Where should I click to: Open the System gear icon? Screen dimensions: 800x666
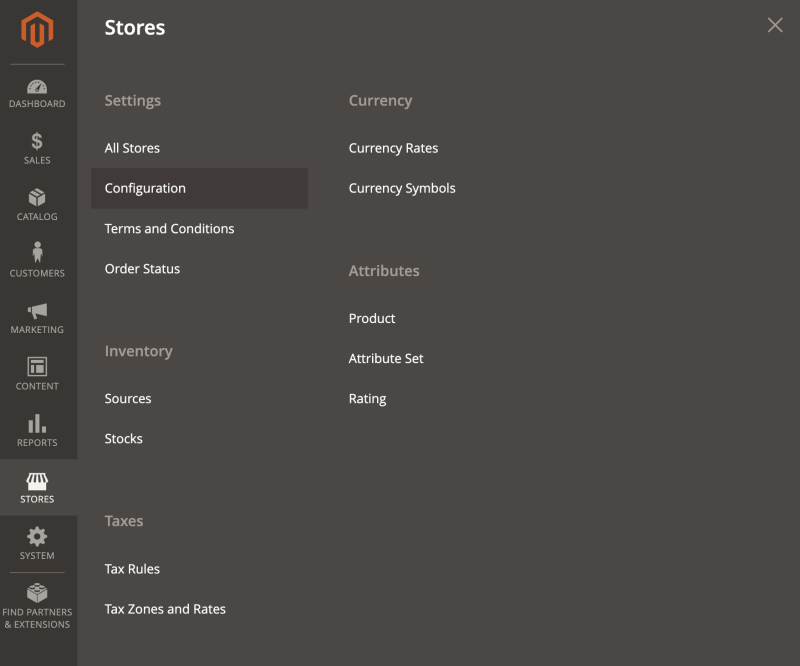click(x=37, y=537)
